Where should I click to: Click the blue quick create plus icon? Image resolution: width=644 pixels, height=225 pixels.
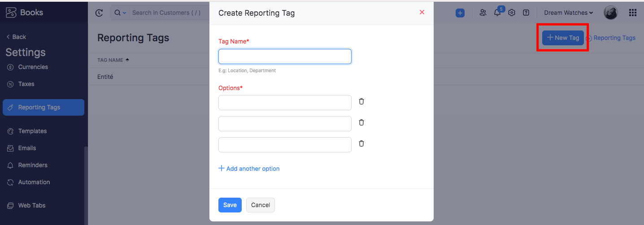pyautogui.click(x=460, y=13)
